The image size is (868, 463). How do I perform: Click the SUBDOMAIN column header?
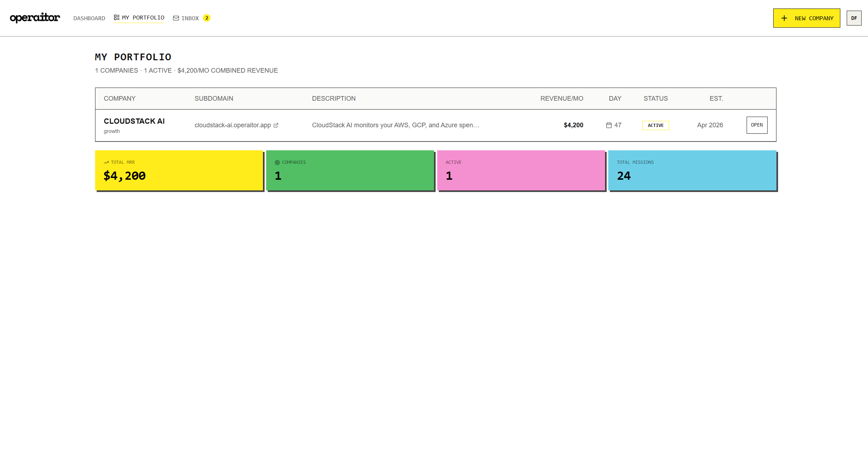pos(214,99)
